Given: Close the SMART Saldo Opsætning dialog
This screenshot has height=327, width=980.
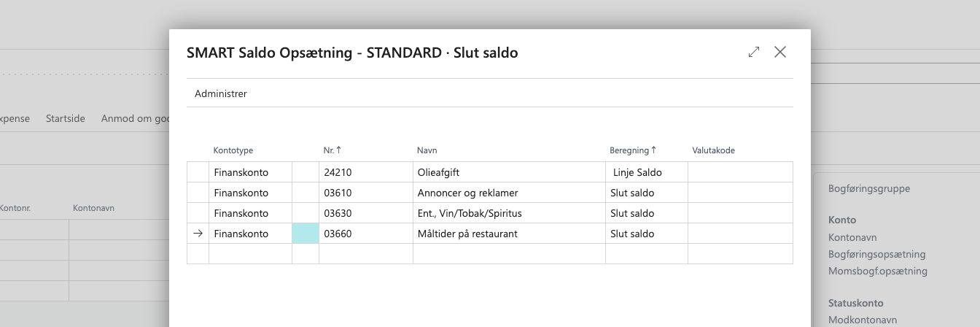Looking at the screenshot, I should click(x=780, y=52).
